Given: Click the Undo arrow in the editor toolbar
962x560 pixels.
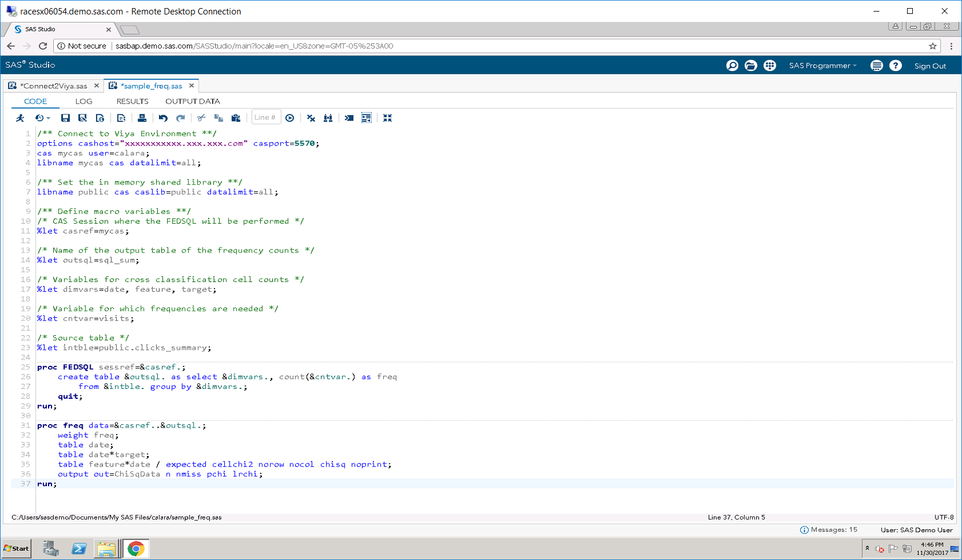Looking at the screenshot, I should [163, 118].
